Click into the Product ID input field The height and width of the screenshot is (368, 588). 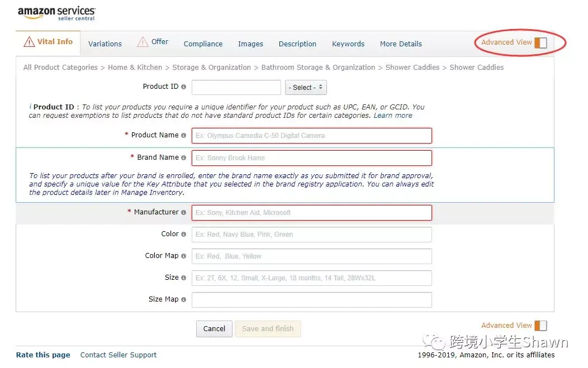coord(236,87)
